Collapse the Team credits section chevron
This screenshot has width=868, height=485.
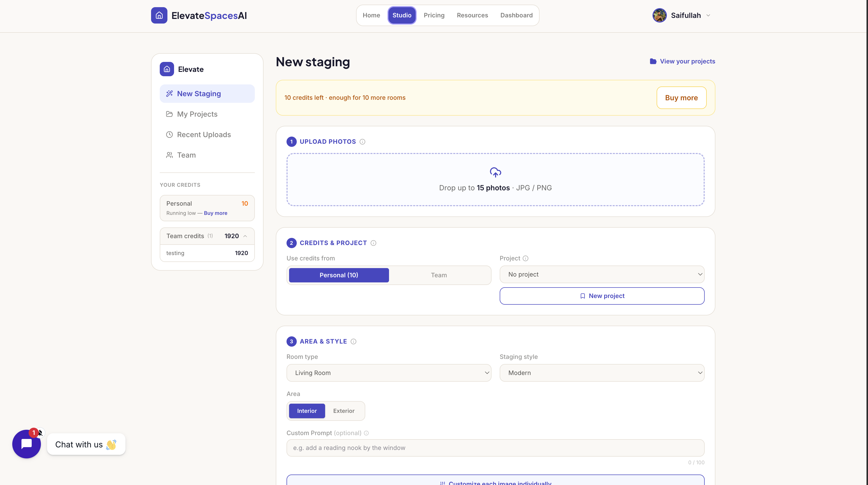point(245,236)
